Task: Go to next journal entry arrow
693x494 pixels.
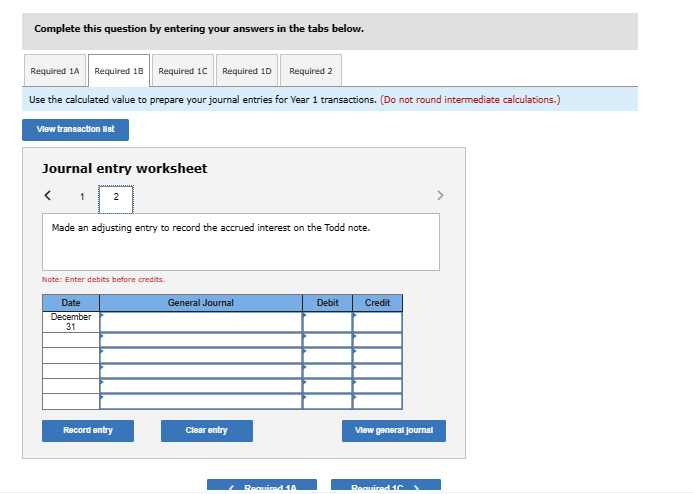Action: tap(440, 195)
